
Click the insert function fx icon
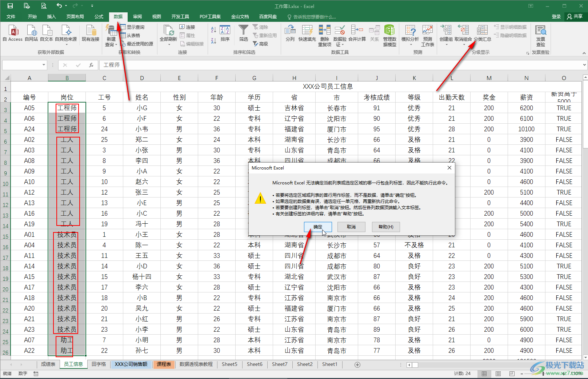[91, 65]
